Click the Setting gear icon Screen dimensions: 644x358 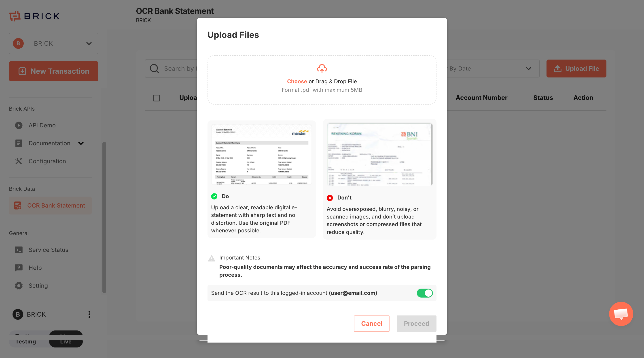[19, 286]
